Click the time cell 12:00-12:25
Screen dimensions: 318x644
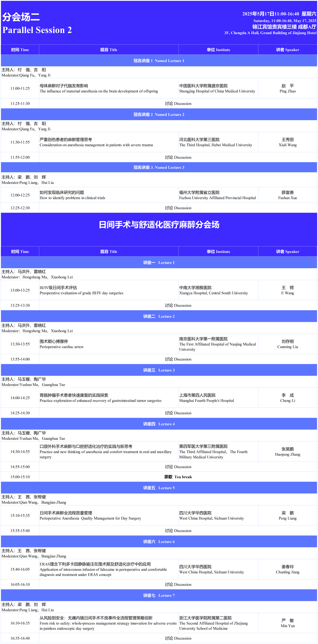pyautogui.click(x=20, y=195)
